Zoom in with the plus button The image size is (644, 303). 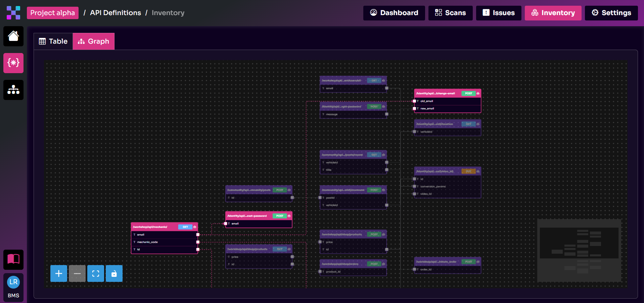tap(59, 273)
